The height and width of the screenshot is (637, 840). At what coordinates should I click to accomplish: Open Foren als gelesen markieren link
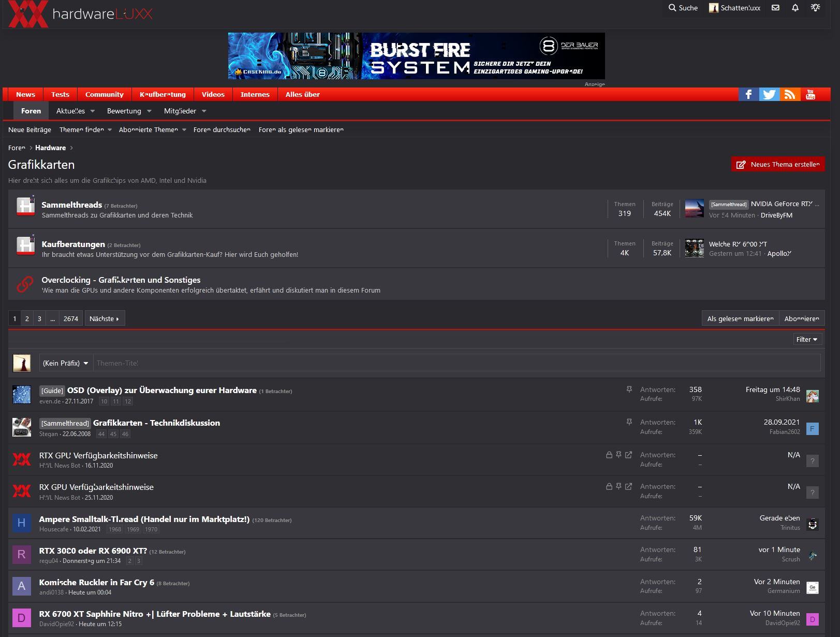301,129
